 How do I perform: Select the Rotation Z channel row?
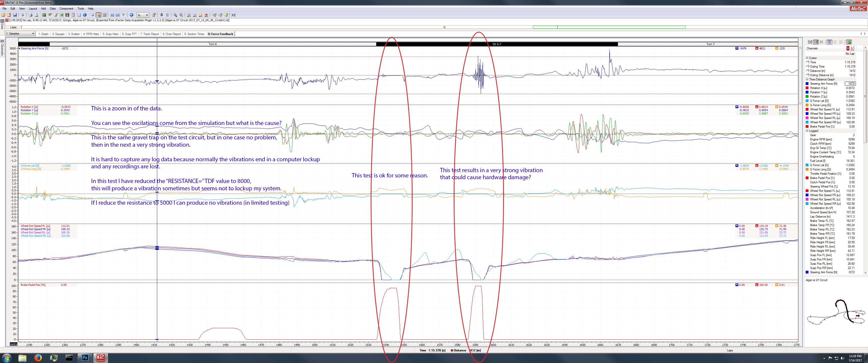tap(830, 96)
